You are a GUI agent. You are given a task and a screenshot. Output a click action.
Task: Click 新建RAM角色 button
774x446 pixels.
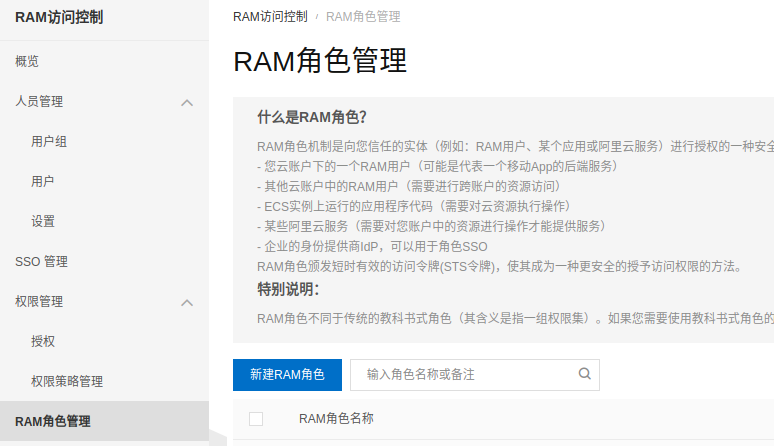coord(287,374)
